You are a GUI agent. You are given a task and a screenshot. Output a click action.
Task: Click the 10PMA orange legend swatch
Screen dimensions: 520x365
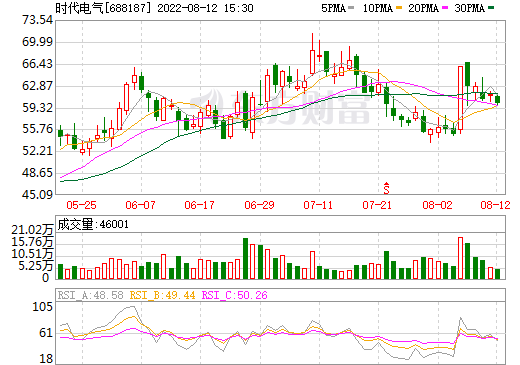point(399,8)
